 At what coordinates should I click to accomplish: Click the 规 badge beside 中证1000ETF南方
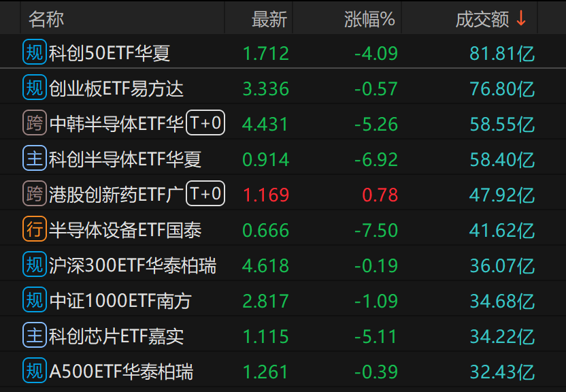(x=35, y=299)
